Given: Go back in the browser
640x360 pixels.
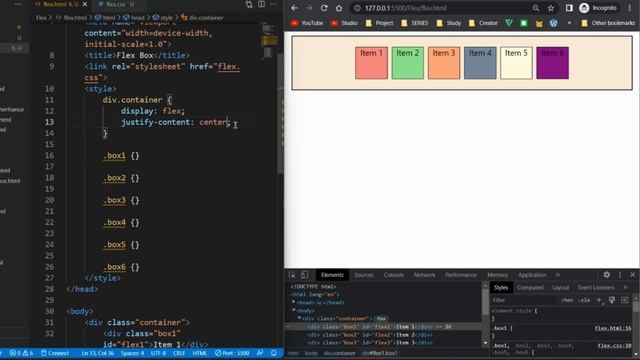Looking at the screenshot, I should pos(294,8).
